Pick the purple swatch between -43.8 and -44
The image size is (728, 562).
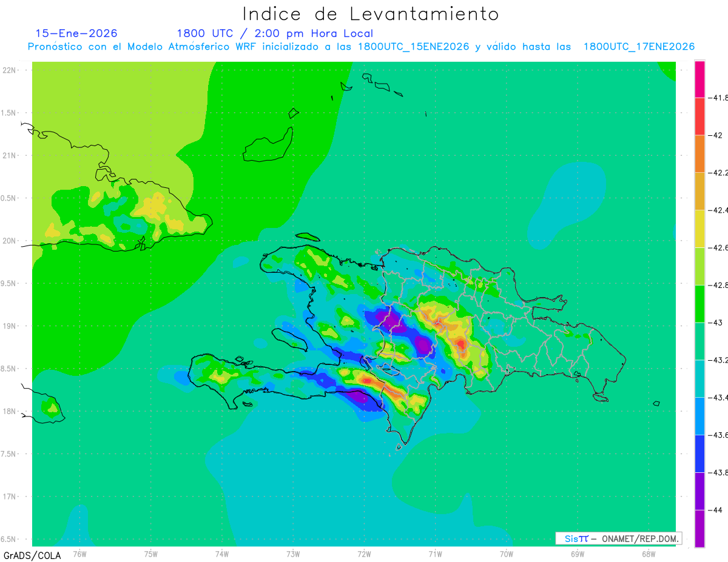coord(699,492)
